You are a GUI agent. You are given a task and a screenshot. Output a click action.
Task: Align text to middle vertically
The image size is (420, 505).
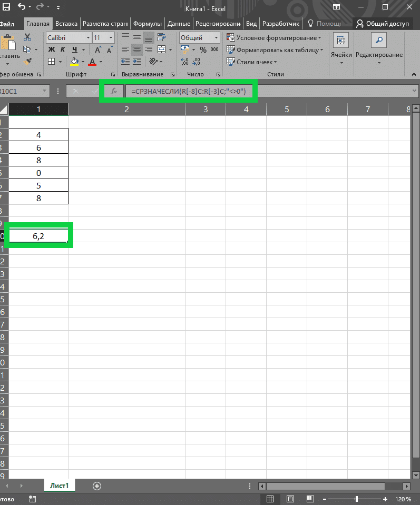click(137, 38)
